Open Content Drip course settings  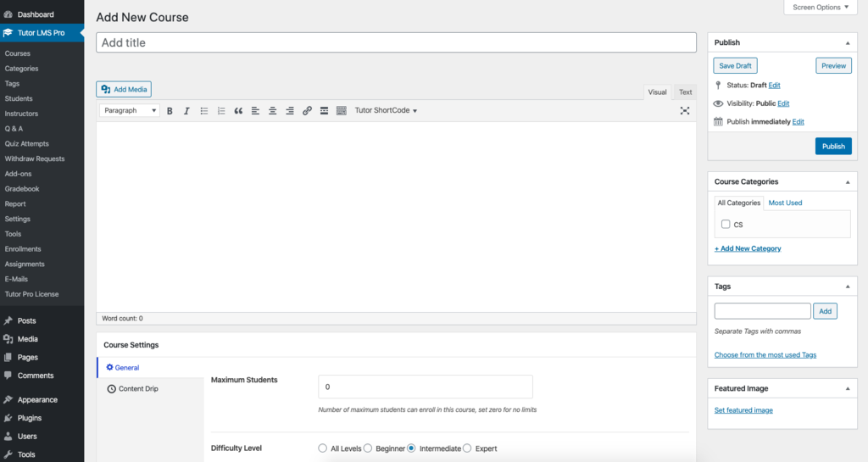pos(137,389)
